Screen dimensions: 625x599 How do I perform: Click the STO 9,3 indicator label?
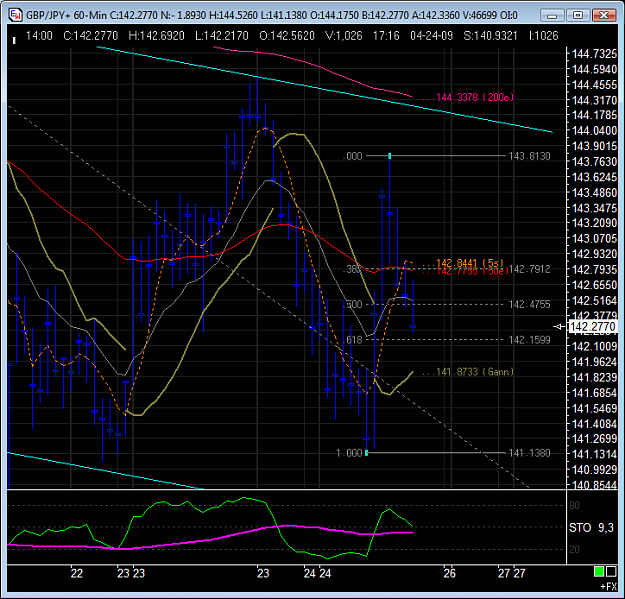coord(591,528)
